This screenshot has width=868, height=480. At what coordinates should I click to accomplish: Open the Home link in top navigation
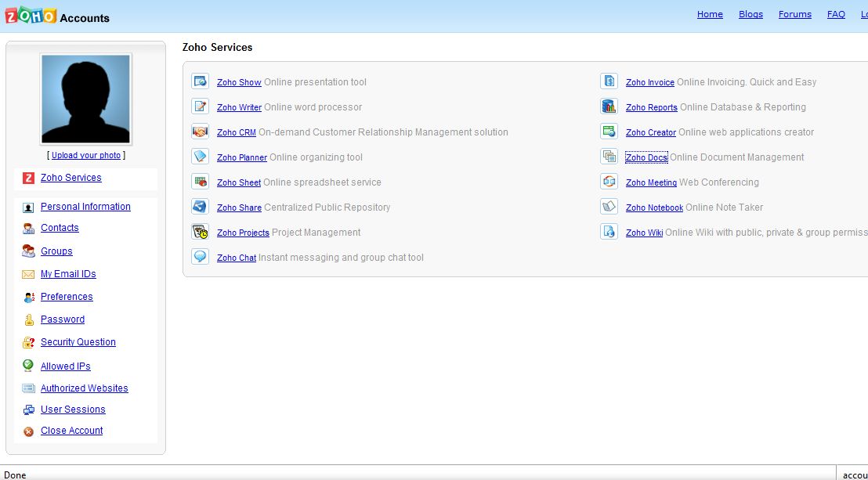710,14
